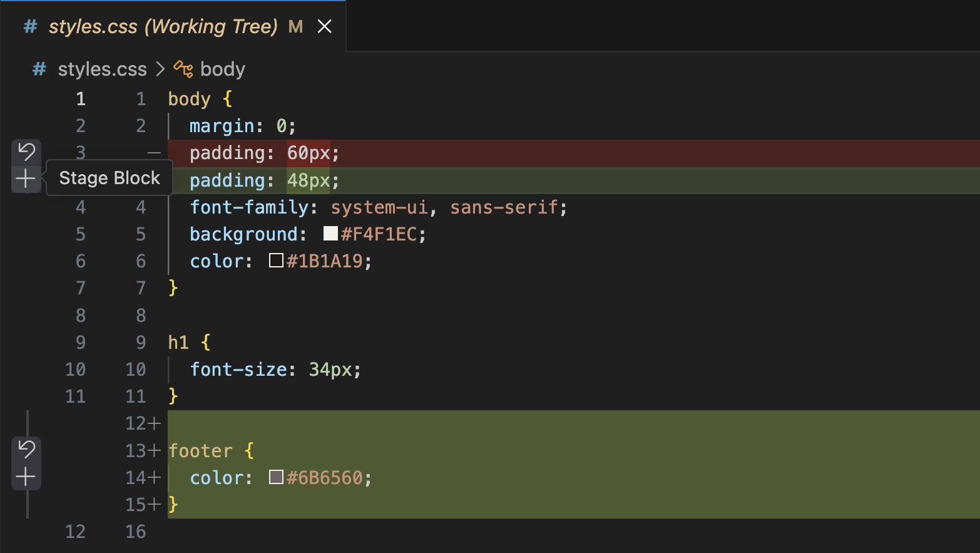Click the body symbol icon in breadcrumb
Screen dimensions: 980x553
[x=183, y=69]
